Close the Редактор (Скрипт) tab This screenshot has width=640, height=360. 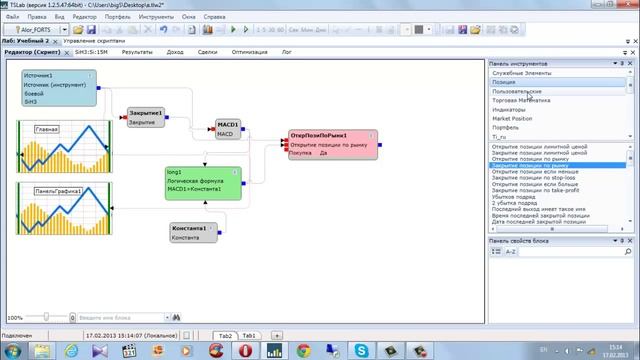[67, 53]
